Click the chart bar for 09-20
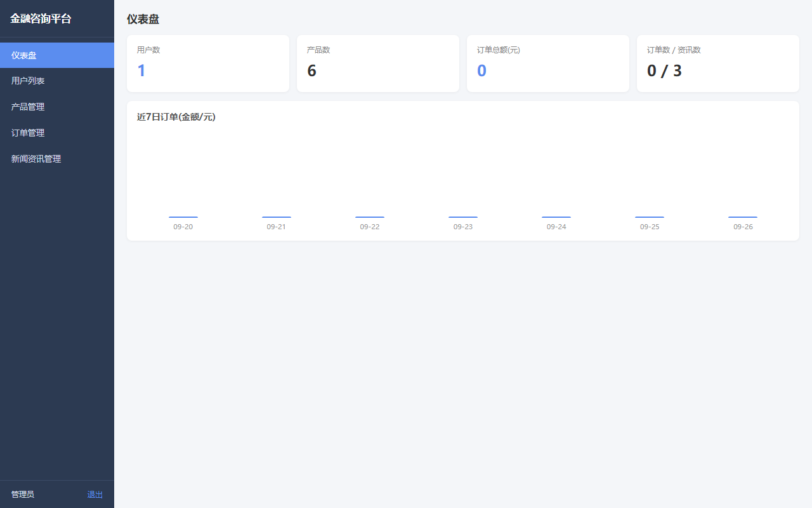Screen dimensions: 812x508 click(183, 217)
